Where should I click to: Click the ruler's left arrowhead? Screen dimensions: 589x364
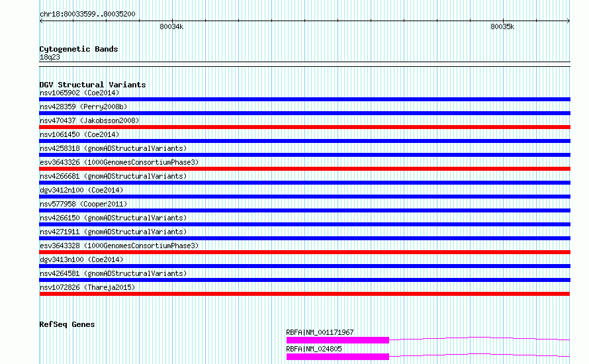pyautogui.click(x=41, y=21)
